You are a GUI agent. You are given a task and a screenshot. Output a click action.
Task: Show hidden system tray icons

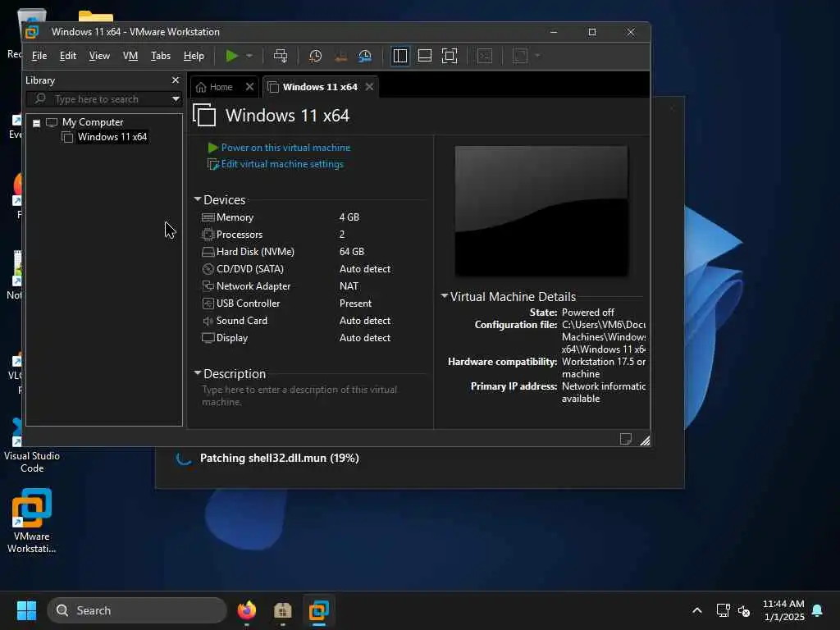[x=697, y=610]
